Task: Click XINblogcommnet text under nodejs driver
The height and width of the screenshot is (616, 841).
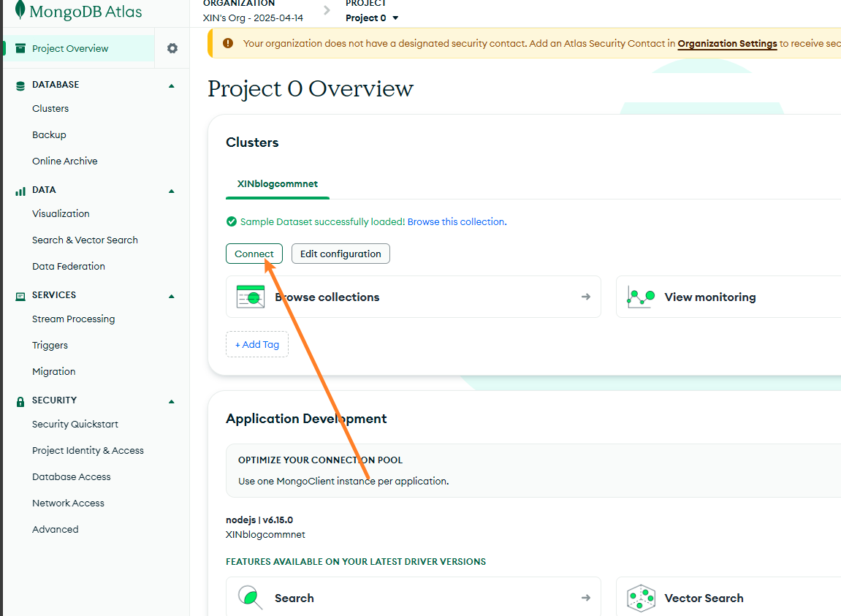Action: pos(265,534)
